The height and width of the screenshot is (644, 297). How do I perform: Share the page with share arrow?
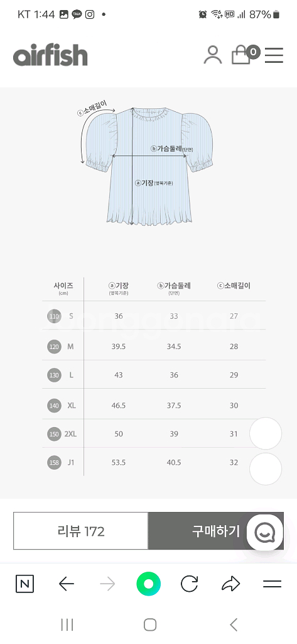pos(231,584)
